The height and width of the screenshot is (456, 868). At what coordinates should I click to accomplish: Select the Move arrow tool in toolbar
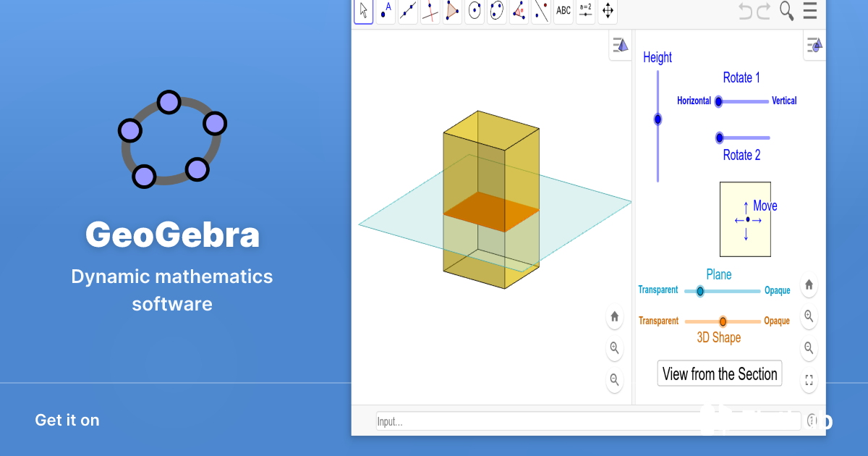point(363,11)
